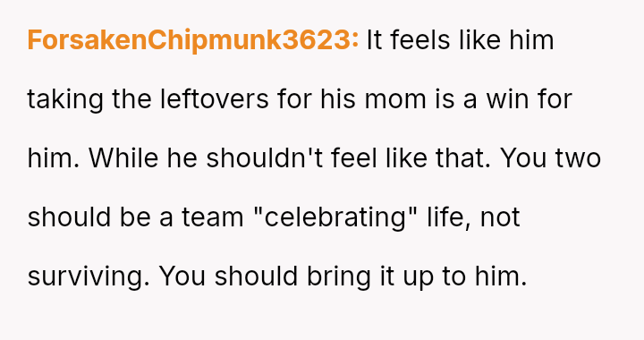Click the word "team" in the comment

point(213,217)
